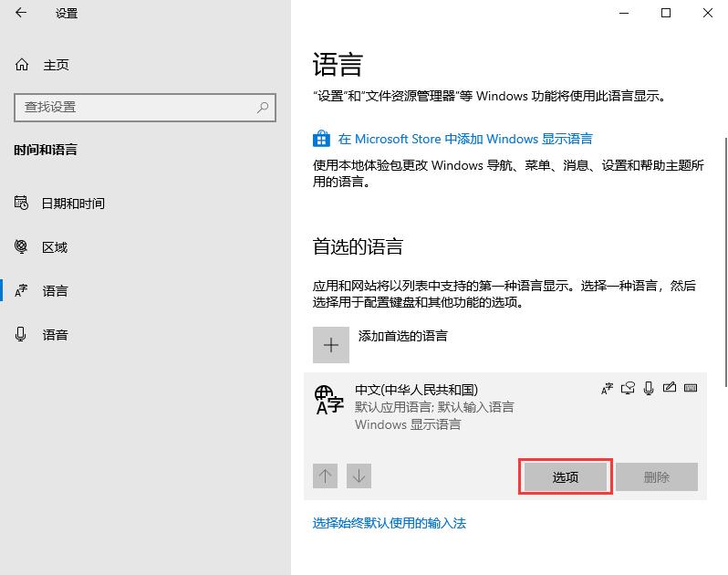
Task: Open 区域 region settings
Action: click(x=55, y=247)
